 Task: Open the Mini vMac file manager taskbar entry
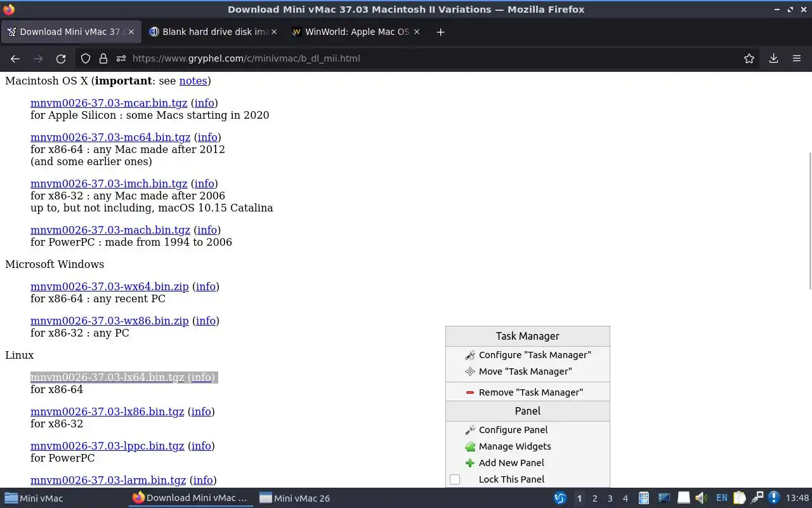click(x=63, y=498)
